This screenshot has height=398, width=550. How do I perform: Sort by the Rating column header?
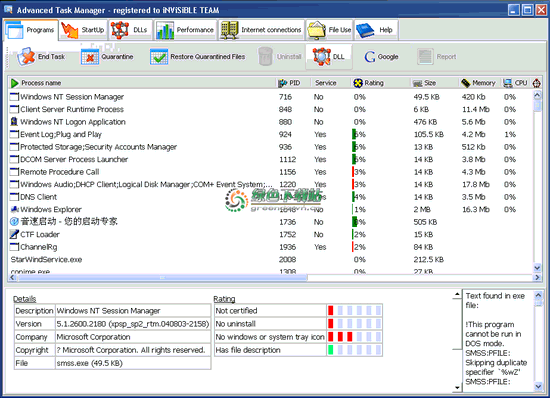[381, 83]
